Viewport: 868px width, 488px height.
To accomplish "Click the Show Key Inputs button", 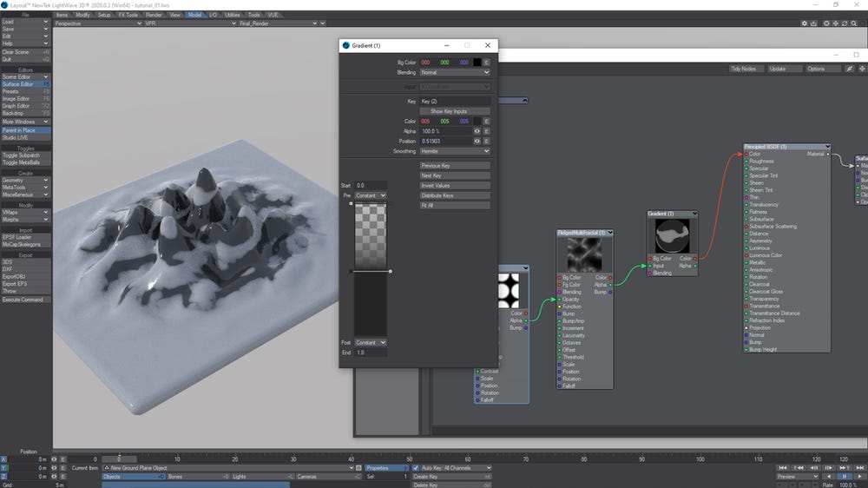I will click(x=455, y=111).
